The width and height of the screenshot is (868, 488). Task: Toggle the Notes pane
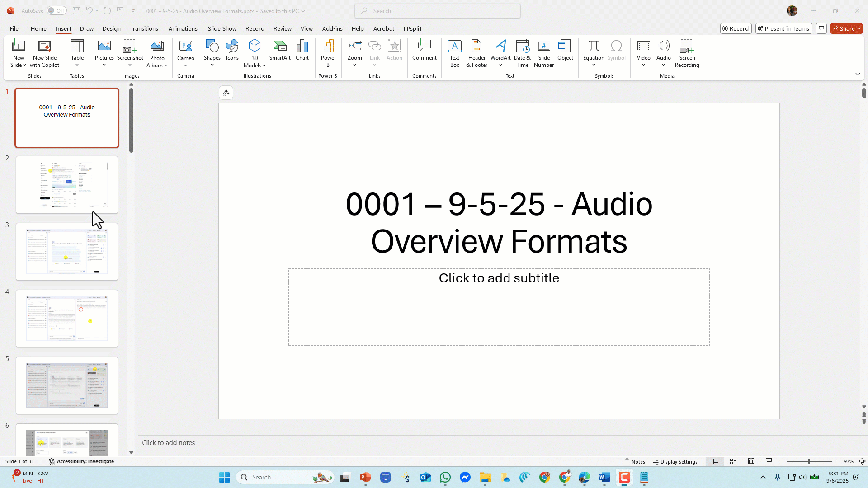point(634,461)
